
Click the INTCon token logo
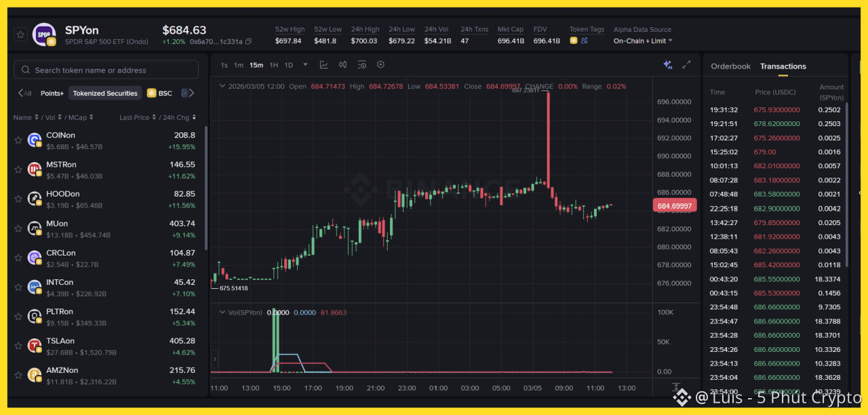pyautogui.click(x=35, y=287)
